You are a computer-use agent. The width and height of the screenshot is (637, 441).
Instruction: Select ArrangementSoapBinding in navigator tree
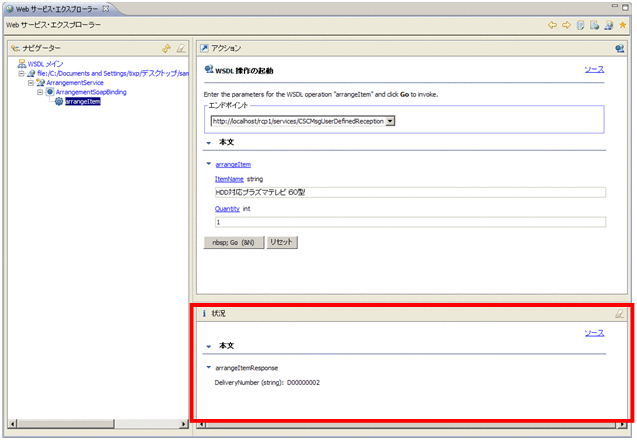click(x=91, y=92)
